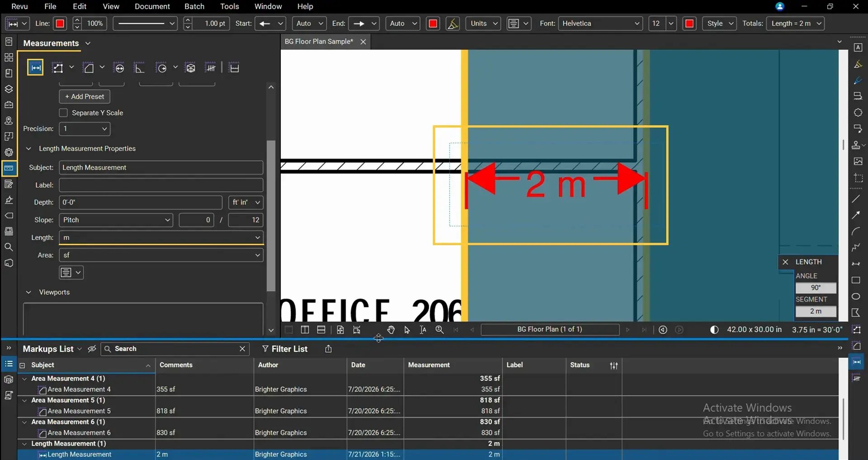Select the Area measurement tool icon
The width and height of the screenshot is (868, 460).
pyautogui.click(x=89, y=68)
